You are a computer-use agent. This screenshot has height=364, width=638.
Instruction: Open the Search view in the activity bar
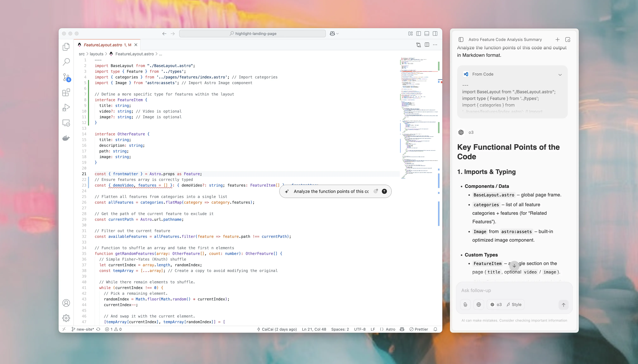coord(66,62)
